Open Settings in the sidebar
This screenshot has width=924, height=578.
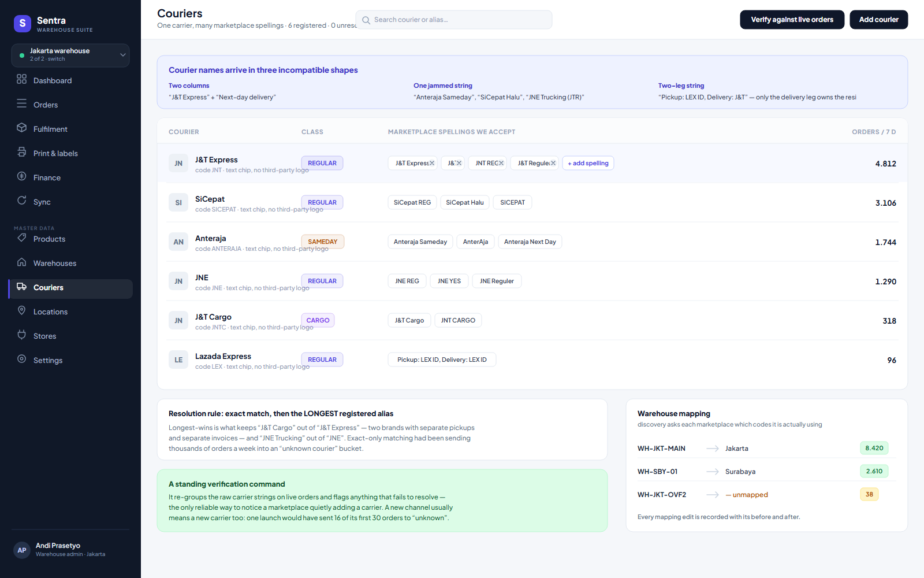[x=70, y=360]
